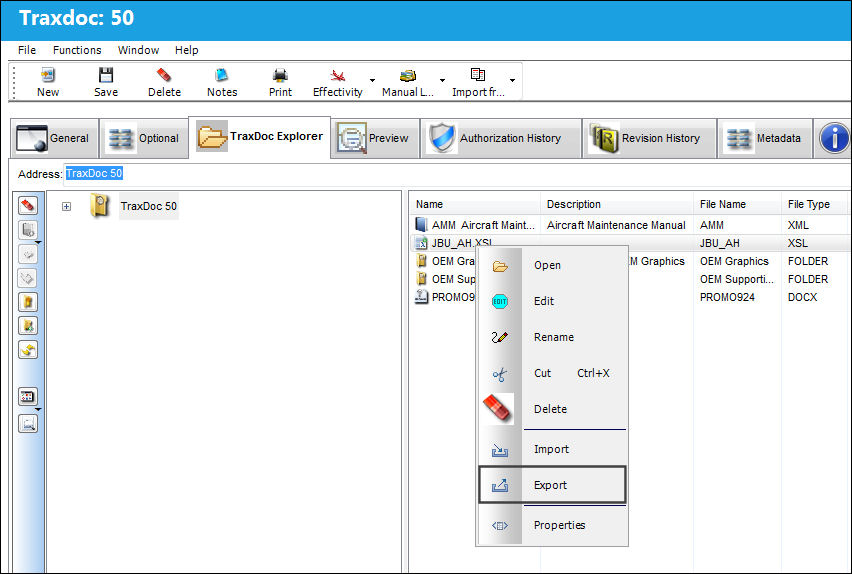Click the New toolbar button

48,82
